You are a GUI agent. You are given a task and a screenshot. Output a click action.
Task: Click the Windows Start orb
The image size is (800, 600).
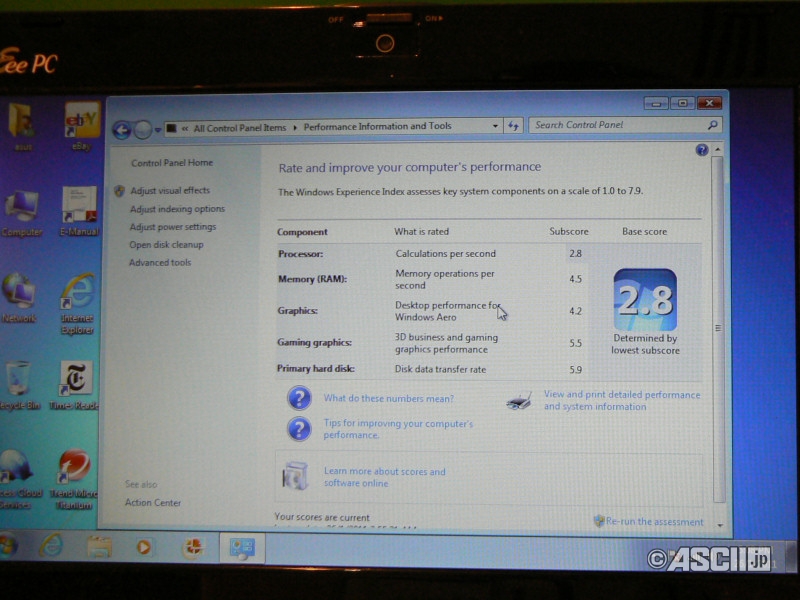tap(8, 546)
